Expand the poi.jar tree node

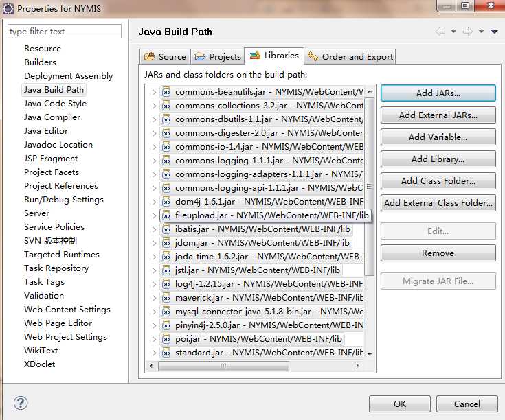click(x=154, y=339)
